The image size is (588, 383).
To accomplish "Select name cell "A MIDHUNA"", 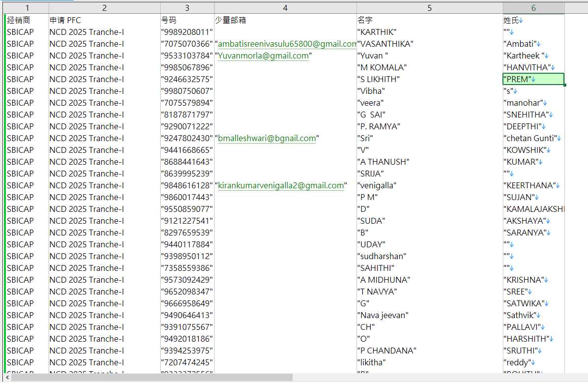I will 429,280.
